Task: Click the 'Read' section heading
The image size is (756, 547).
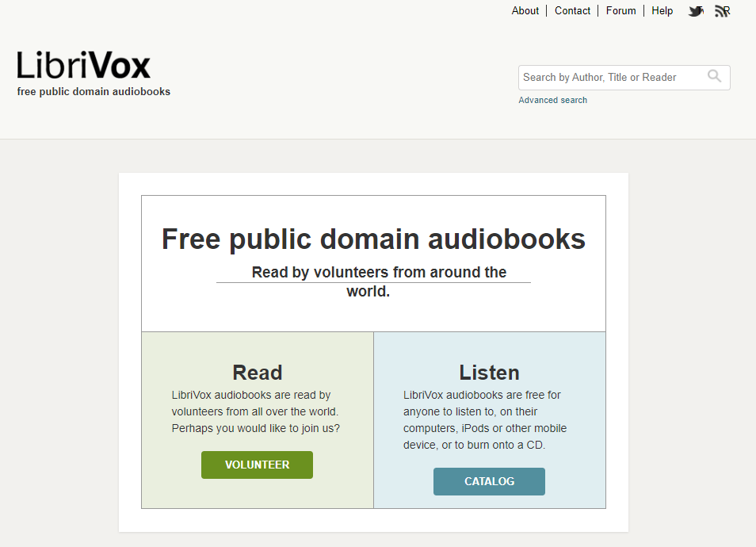Action: pos(258,373)
